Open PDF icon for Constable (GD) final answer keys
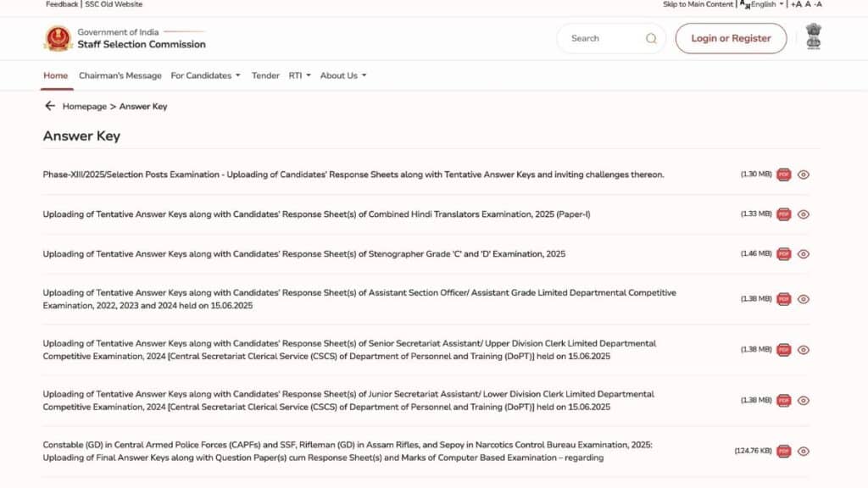This screenshot has height=488, width=868. (x=784, y=452)
